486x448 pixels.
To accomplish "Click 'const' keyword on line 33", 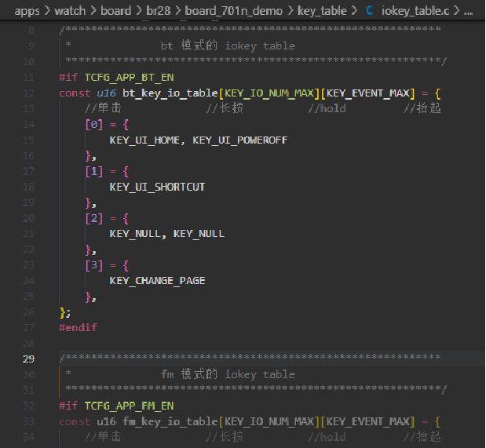I will [x=75, y=421].
